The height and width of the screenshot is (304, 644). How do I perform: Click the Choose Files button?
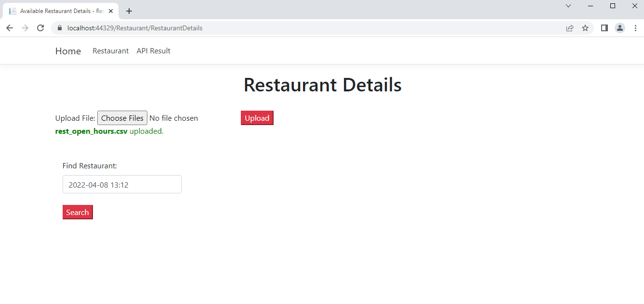[122, 118]
